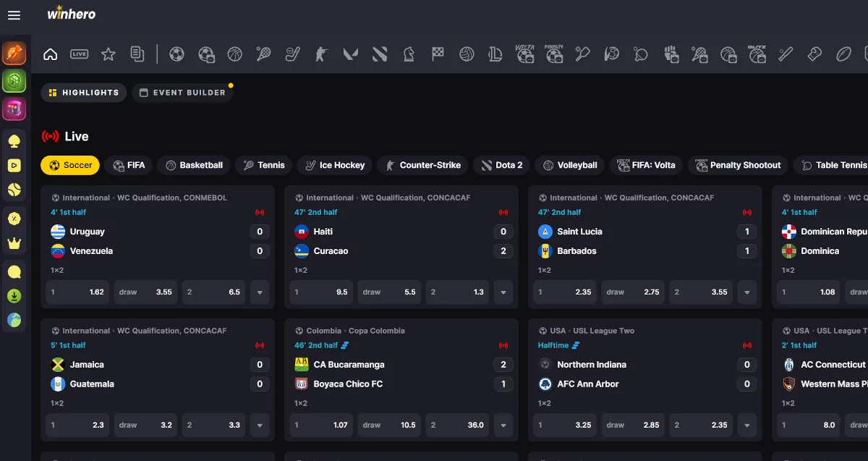Viewport: 868px width, 461px height.
Task: Select the FIFA Volta icon in top bar
Action: pos(525,54)
